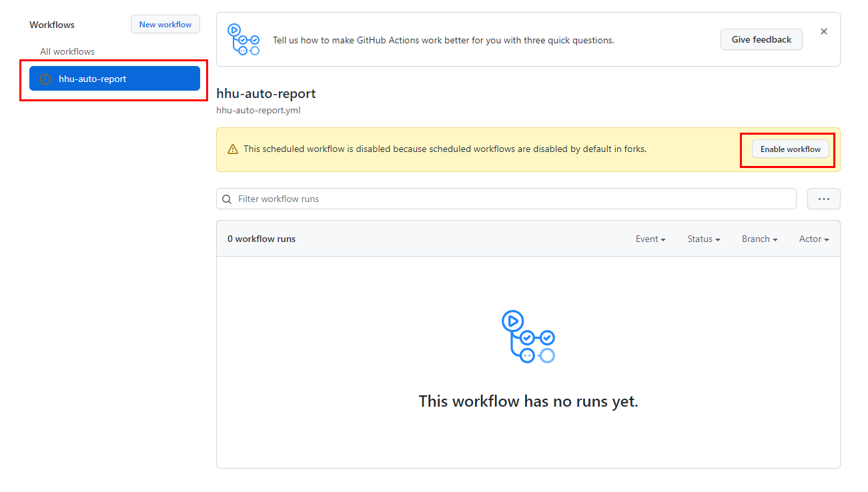
Task: Focus the Filter workflow runs field
Action: [x=506, y=199]
